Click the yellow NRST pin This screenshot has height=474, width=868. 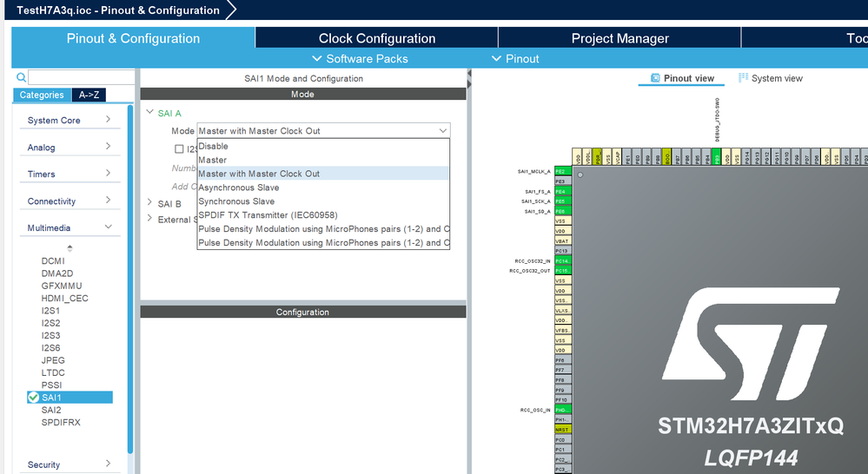point(563,430)
